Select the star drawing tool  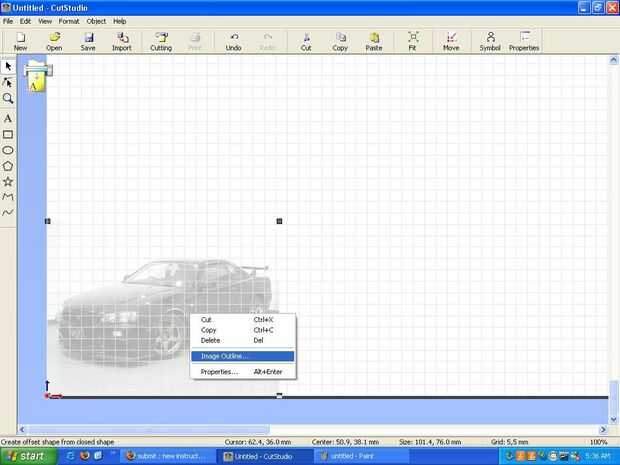click(x=8, y=181)
